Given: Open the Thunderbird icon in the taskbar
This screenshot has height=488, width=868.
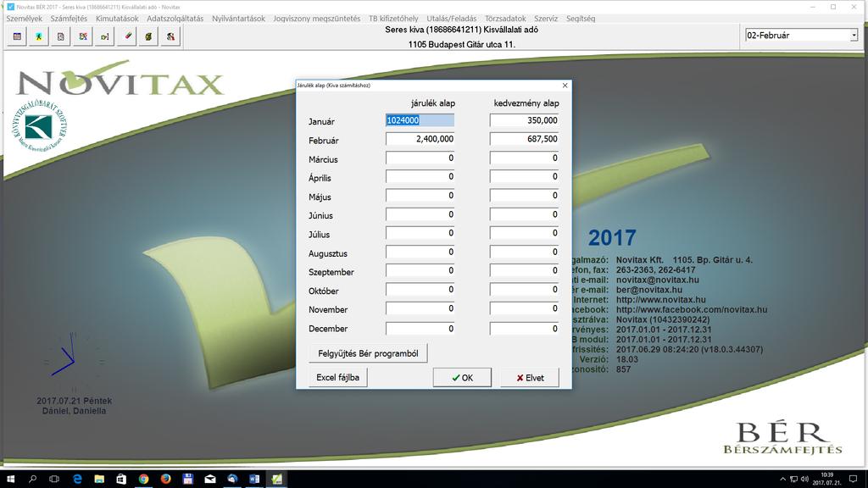Looking at the screenshot, I should point(232,480).
